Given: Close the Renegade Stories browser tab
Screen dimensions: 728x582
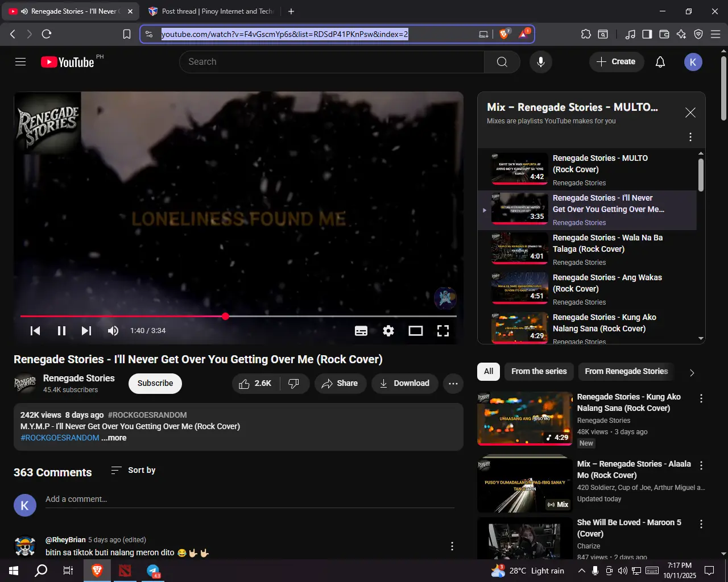Looking at the screenshot, I should [x=130, y=11].
